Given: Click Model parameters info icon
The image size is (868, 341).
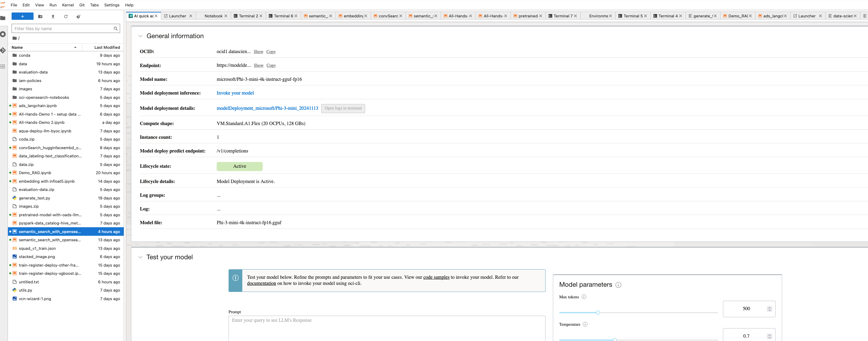Looking at the screenshot, I should click(618, 285).
